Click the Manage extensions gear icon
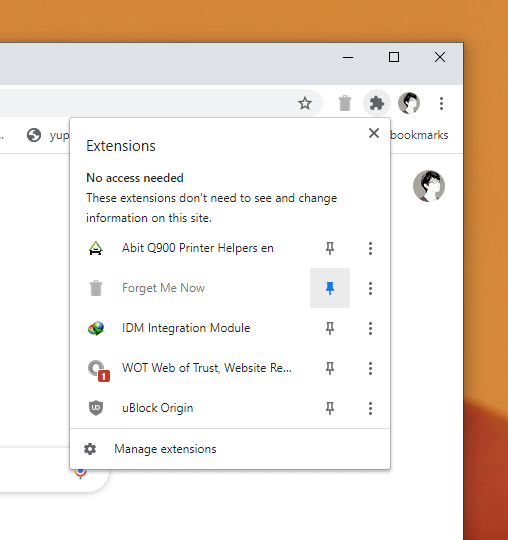Viewport: 508px width, 540px height. click(x=90, y=449)
